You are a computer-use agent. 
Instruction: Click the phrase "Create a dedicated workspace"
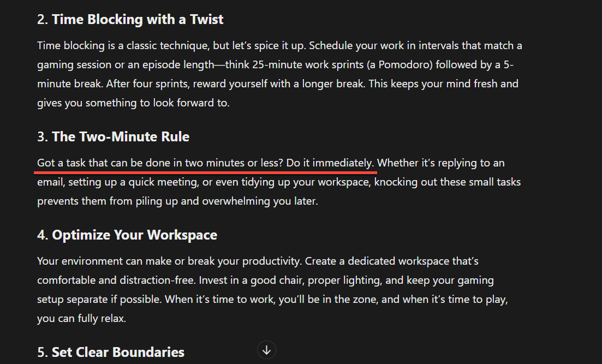(x=377, y=261)
